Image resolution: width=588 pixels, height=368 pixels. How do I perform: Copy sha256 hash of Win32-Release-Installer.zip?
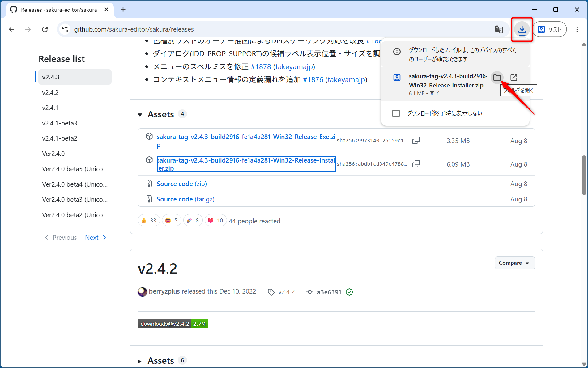(416, 164)
